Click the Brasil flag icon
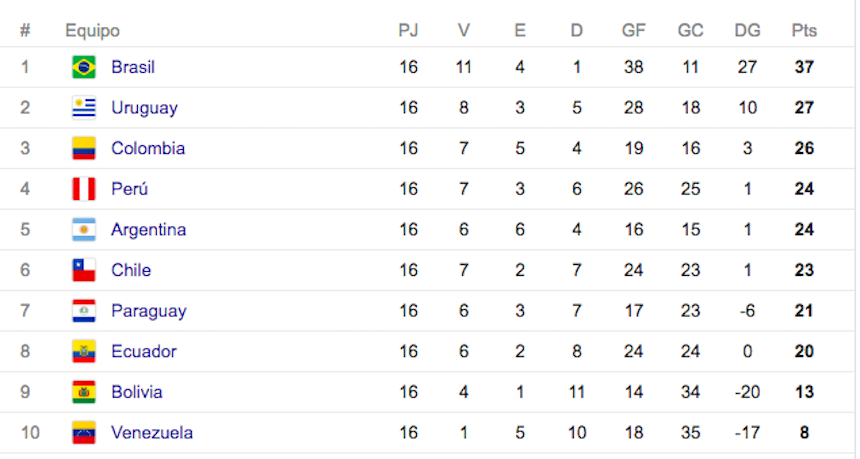860x459 pixels. (84, 67)
